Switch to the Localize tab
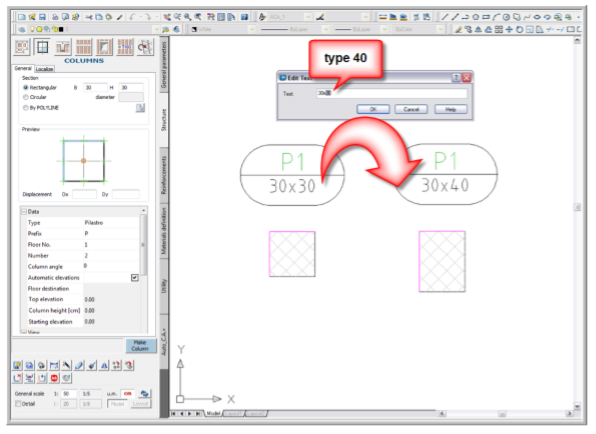This screenshot has height=434, width=596. point(44,69)
